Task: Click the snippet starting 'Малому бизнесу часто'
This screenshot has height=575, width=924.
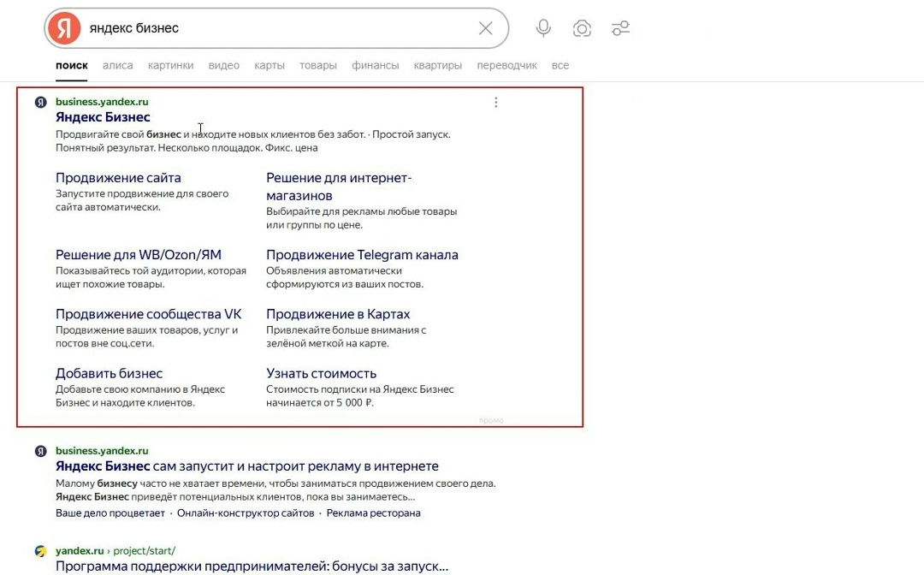Action: (275, 490)
